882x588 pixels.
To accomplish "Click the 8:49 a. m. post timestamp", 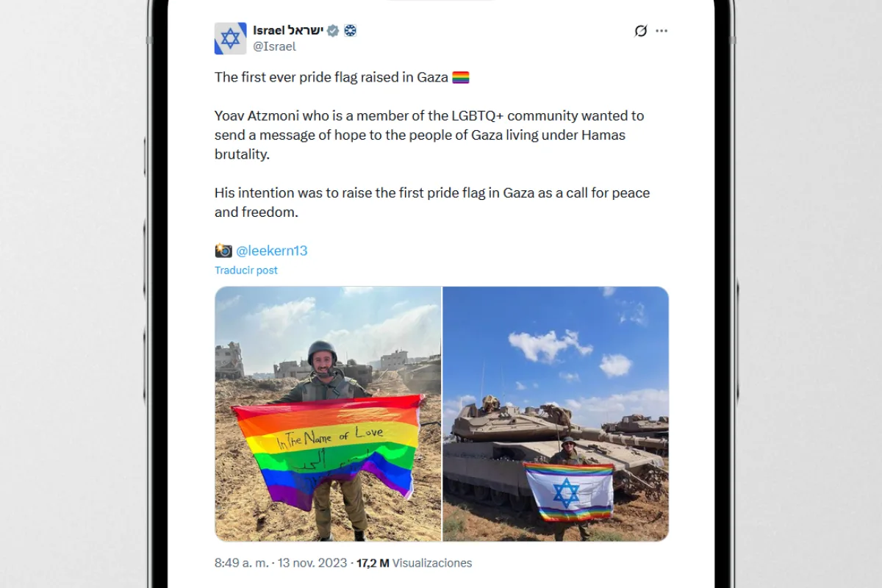I will [240, 563].
